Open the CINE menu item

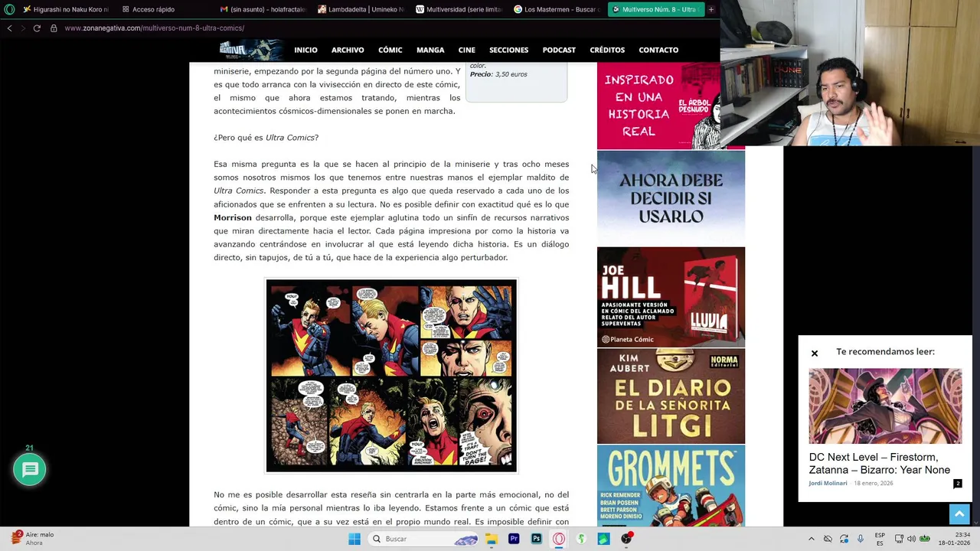coord(467,50)
